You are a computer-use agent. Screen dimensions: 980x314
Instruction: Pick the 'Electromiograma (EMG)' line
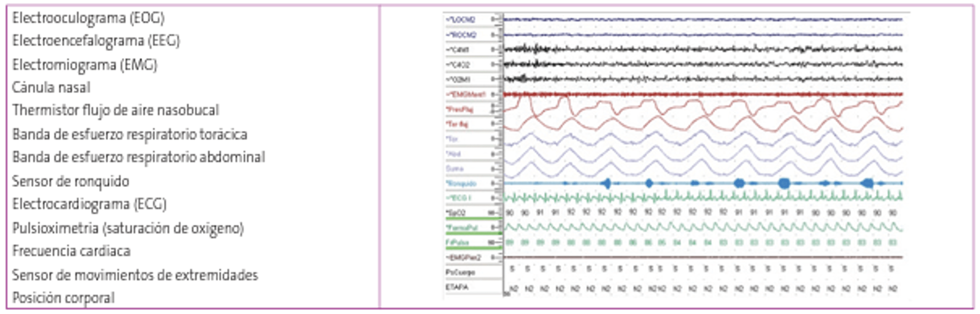point(84,65)
